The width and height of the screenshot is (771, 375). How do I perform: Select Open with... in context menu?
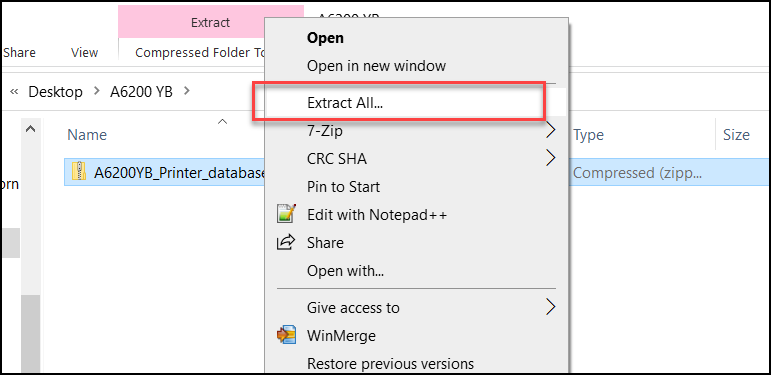coord(345,270)
